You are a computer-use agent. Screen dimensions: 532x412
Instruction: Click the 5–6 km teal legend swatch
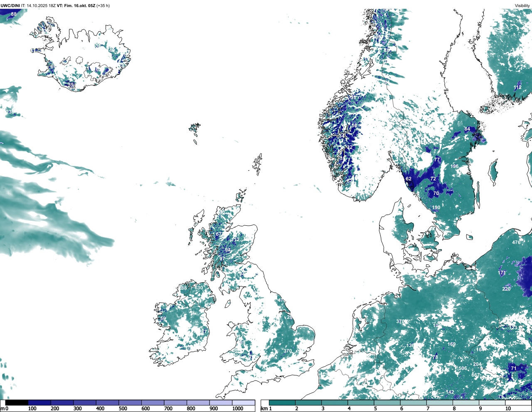[387, 402]
